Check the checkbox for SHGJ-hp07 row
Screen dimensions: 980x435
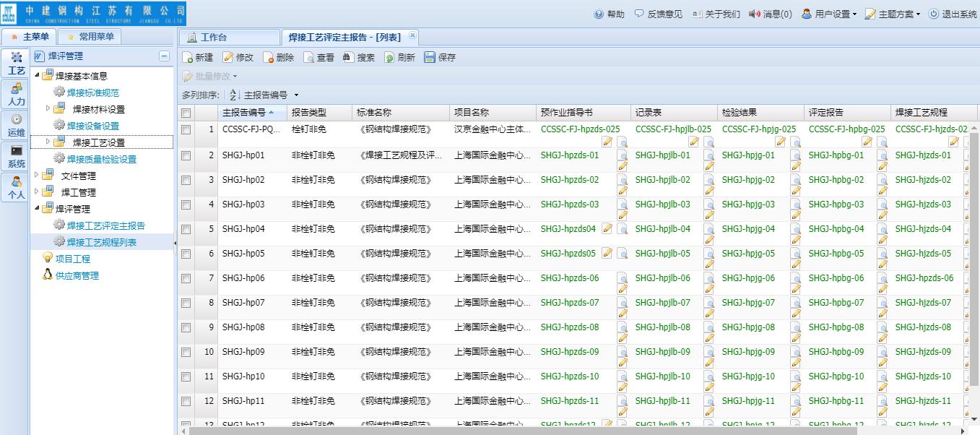186,303
